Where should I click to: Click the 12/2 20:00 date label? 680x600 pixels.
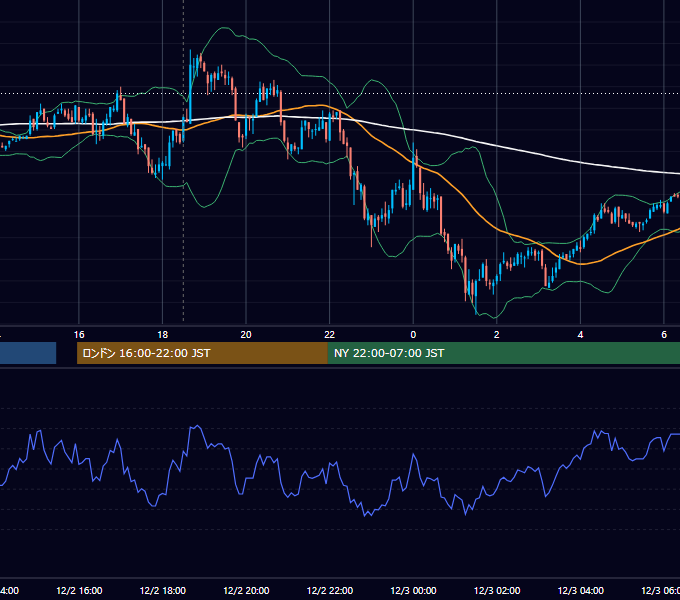tap(246, 591)
